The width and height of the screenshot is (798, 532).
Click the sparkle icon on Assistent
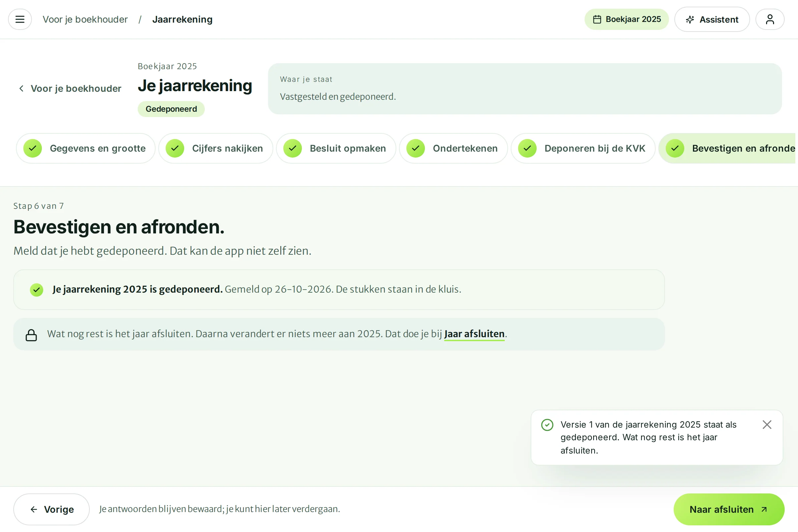690,20
